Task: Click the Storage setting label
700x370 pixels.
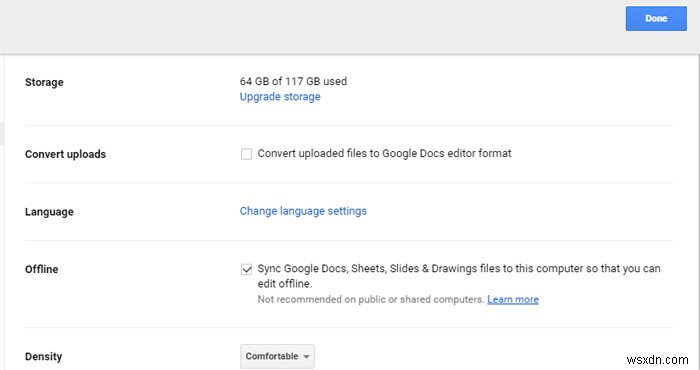Action: [x=44, y=82]
